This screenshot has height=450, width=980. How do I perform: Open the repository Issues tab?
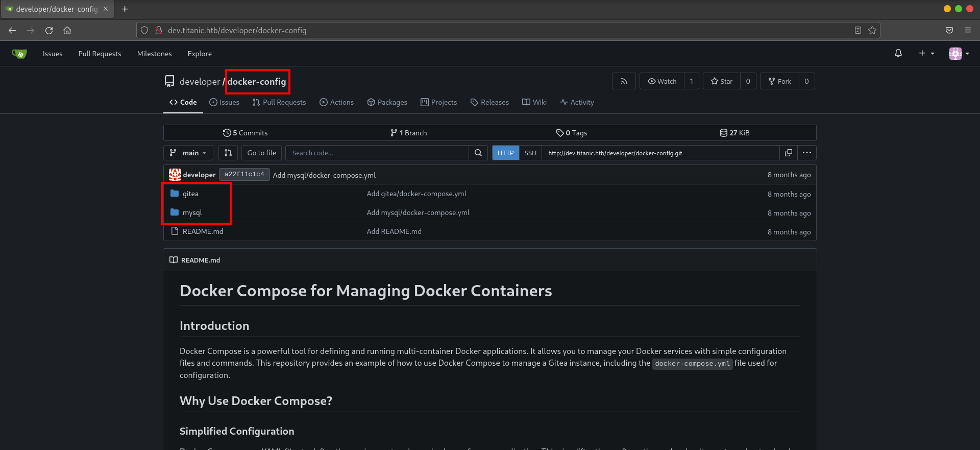[224, 102]
